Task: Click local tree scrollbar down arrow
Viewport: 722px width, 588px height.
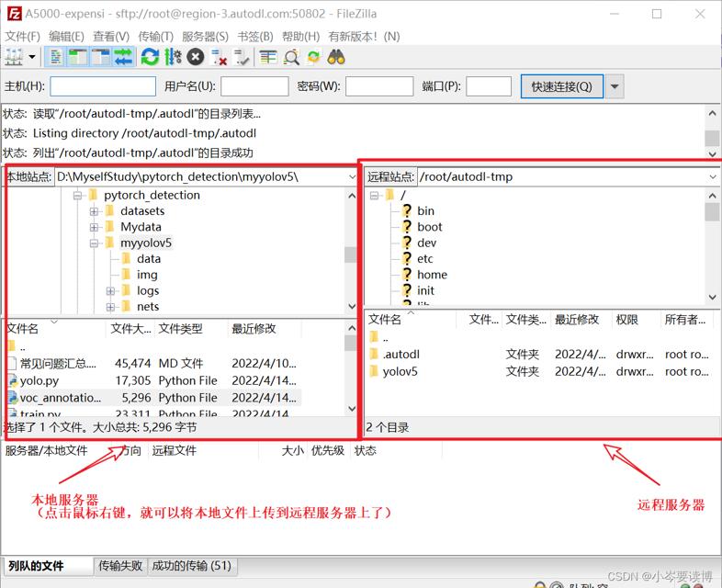Action: coord(352,306)
